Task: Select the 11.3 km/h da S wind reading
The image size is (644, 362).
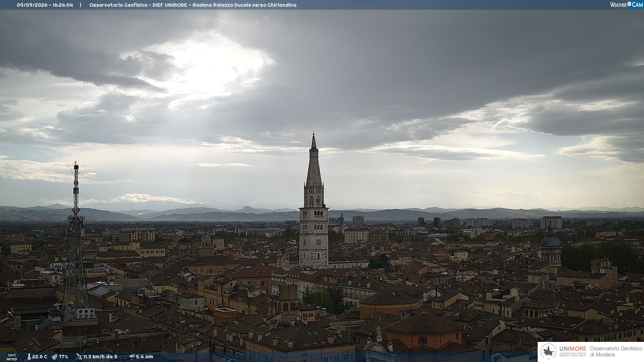Action: pos(100,357)
